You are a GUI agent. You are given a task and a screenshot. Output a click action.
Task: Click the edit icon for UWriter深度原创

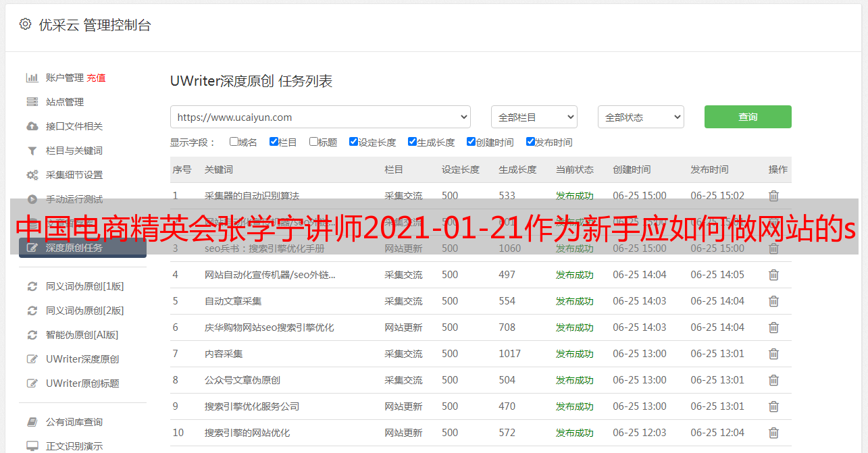point(32,359)
